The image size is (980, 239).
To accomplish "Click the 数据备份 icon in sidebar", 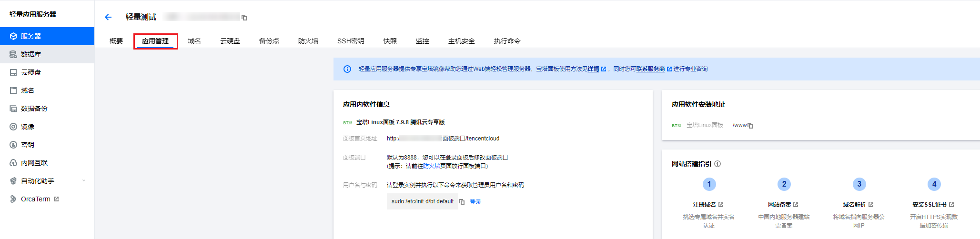I will [x=13, y=109].
